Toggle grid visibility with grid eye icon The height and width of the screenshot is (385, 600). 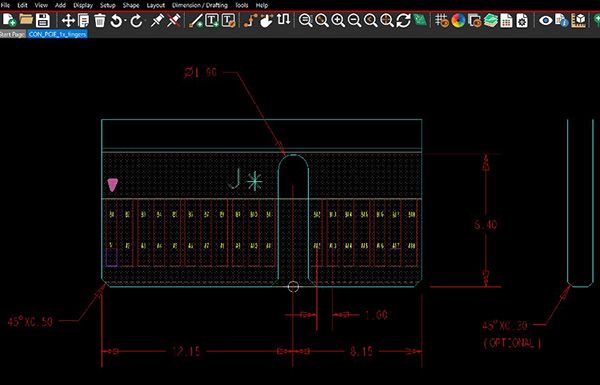tap(442, 20)
